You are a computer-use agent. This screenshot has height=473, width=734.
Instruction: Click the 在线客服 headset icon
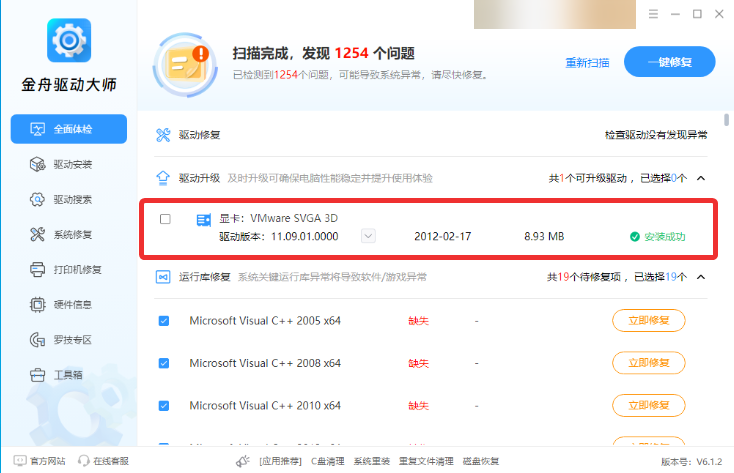click(83, 461)
